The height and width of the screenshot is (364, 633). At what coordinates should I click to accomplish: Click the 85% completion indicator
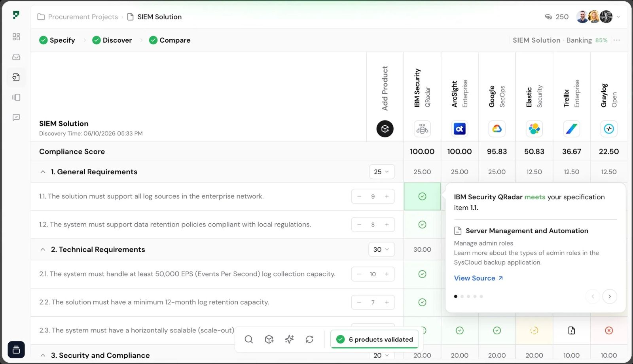point(601,40)
